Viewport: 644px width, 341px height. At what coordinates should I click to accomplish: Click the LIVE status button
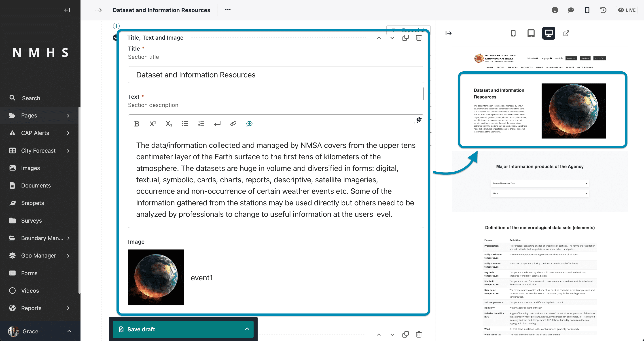pyautogui.click(x=627, y=10)
